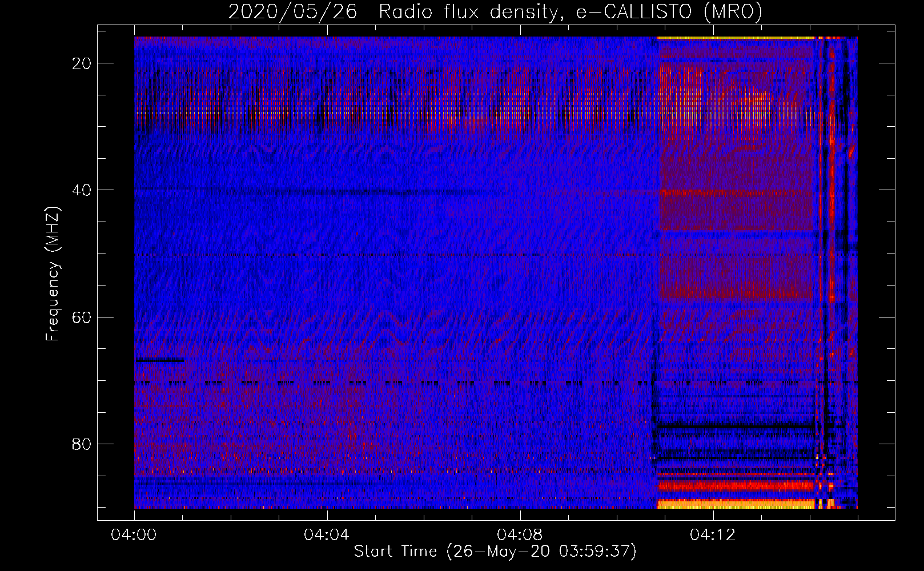The width and height of the screenshot is (924, 571).
Task: Click the '04:00' time tick label
Action: tap(134, 535)
